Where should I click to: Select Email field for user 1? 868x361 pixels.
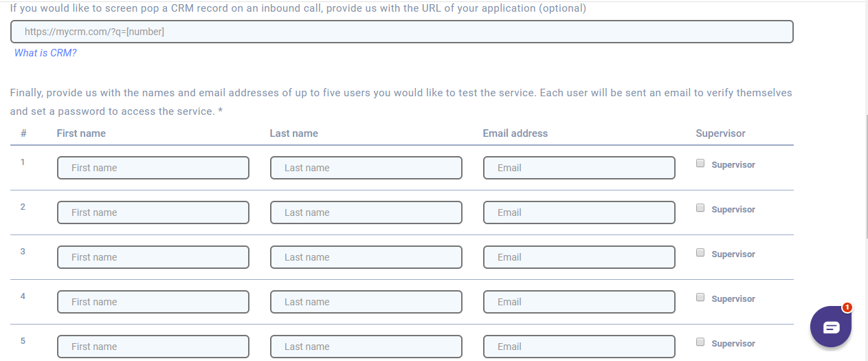click(579, 168)
